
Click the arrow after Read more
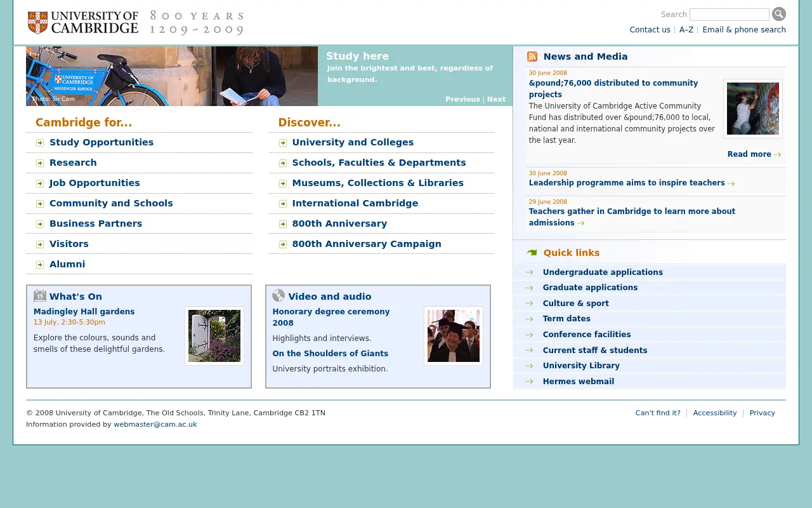tap(778, 154)
